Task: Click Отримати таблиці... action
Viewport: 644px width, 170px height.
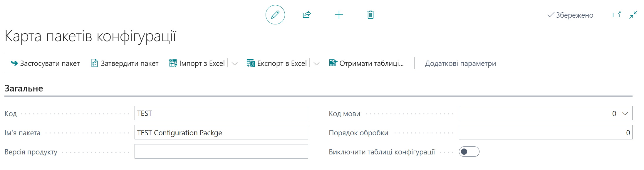Action: pyautogui.click(x=366, y=63)
